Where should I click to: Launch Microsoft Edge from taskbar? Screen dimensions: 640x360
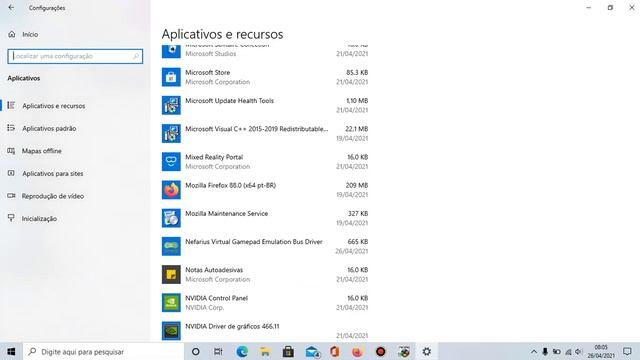tap(242, 351)
